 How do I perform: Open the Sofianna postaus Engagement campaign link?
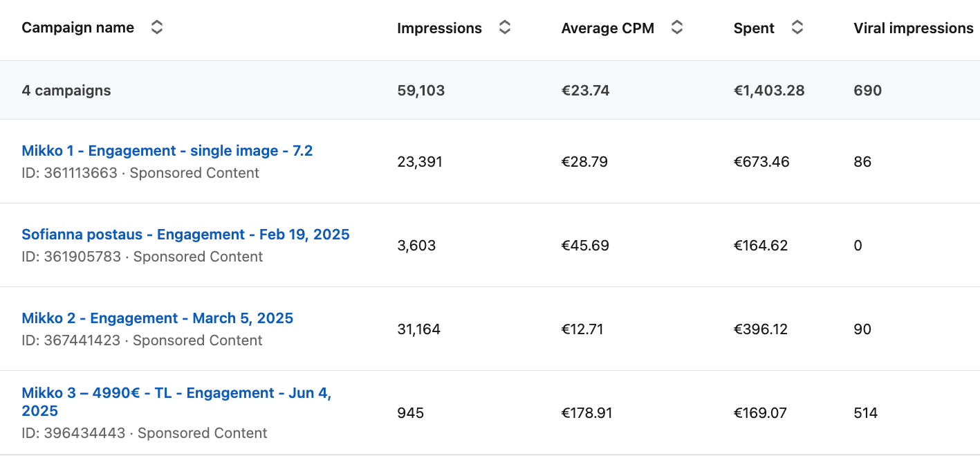185,235
